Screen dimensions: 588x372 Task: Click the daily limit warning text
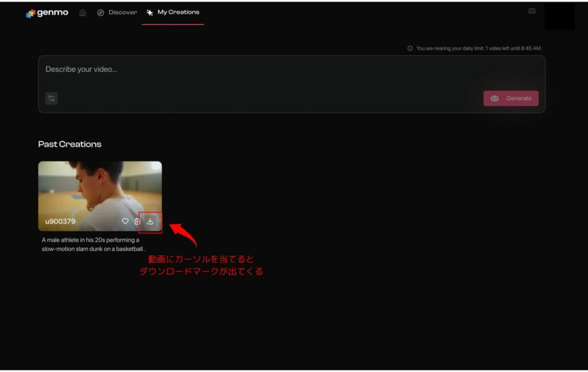coord(479,48)
